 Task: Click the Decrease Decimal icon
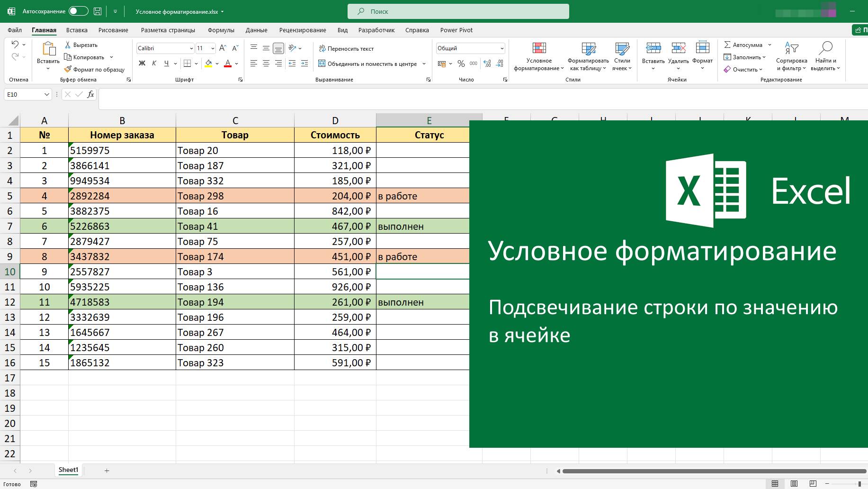tap(500, 63)
